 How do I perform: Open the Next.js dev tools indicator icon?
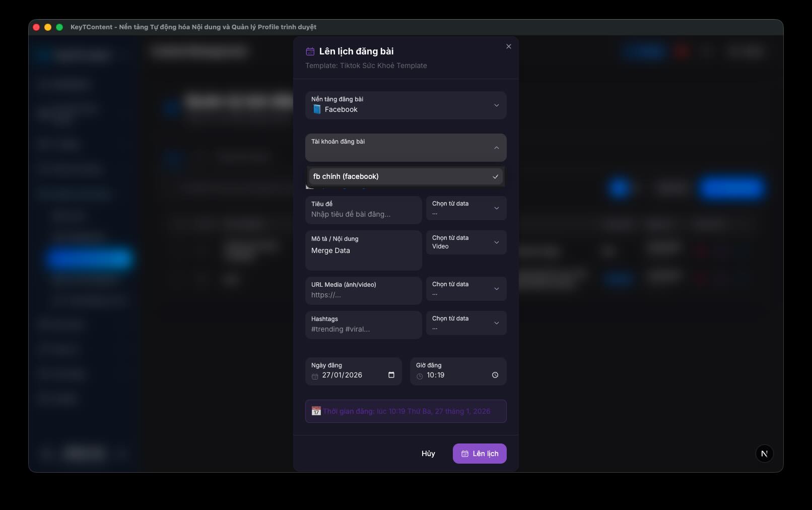pos(764,454)
